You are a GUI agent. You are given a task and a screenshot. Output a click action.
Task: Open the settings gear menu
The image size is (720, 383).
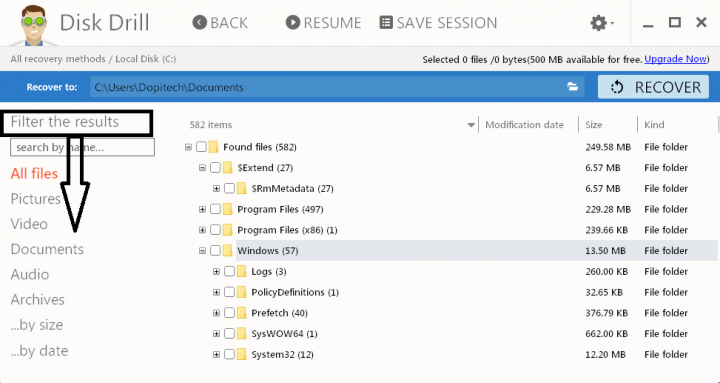(602, 23)
